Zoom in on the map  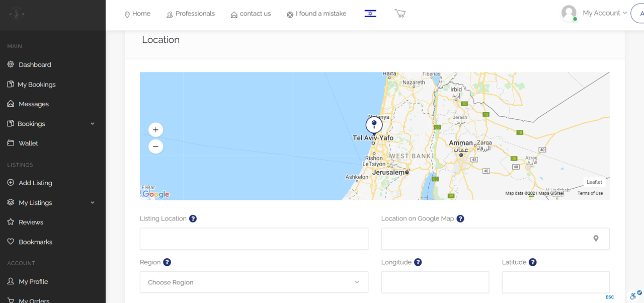tap(155, 130)
